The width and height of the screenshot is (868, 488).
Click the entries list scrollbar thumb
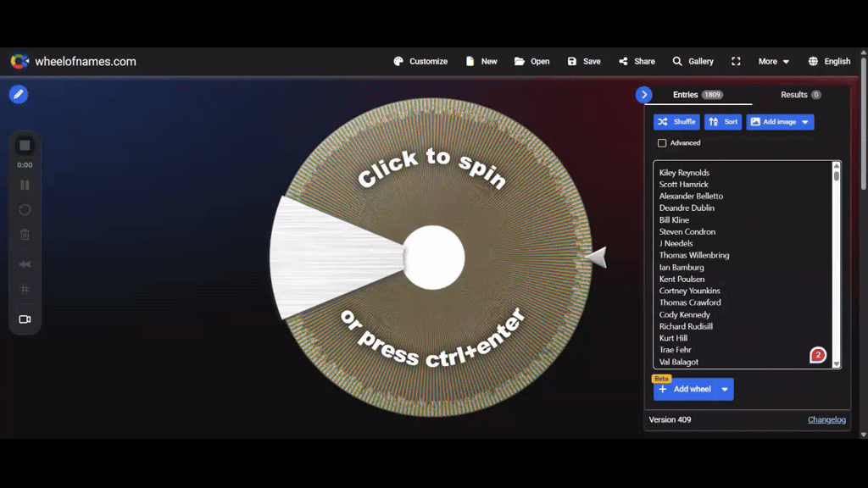click(837, 175)
